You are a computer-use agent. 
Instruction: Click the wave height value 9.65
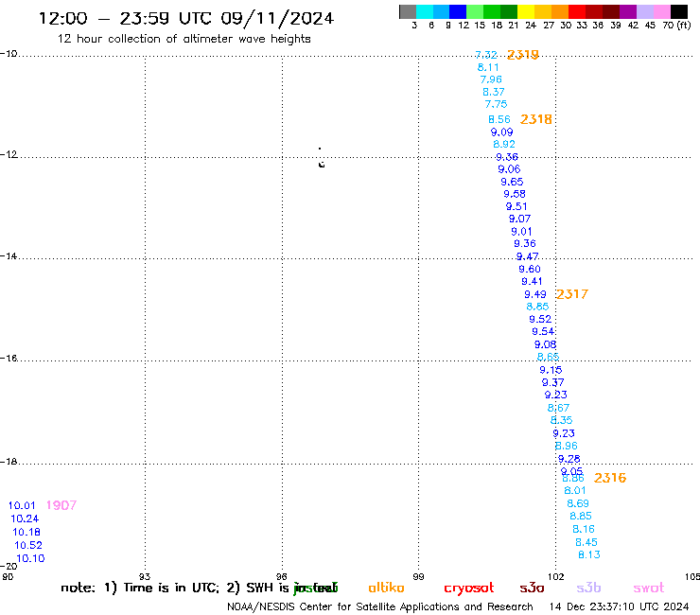pyautogui.click(x=512, y=182)
